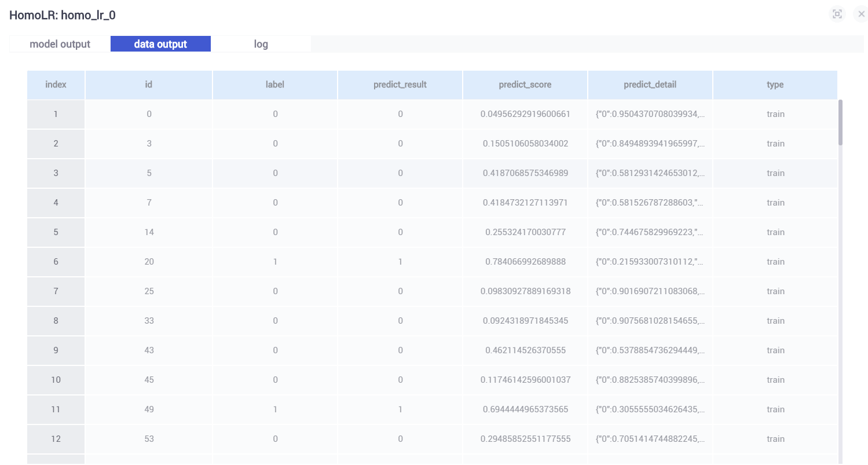This screenshot has width=868, height=465.
Task: Select predict_score 0.09830927889169318
Action: [525, 291]
